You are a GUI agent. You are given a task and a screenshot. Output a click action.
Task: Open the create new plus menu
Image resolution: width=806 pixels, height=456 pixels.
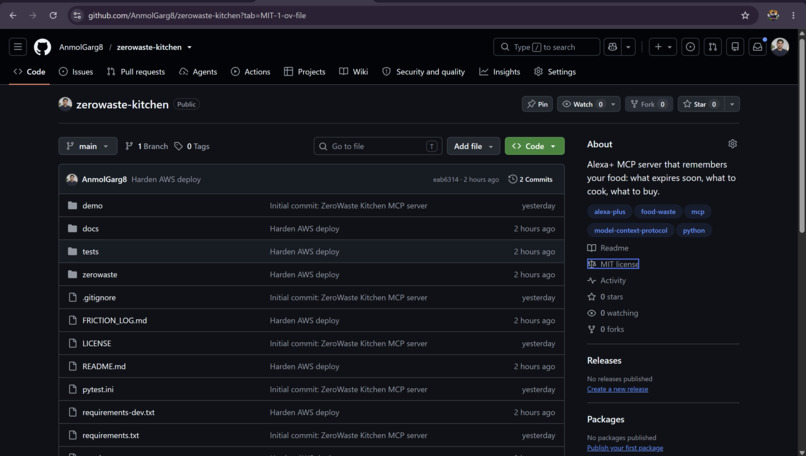tap(663, 47)
